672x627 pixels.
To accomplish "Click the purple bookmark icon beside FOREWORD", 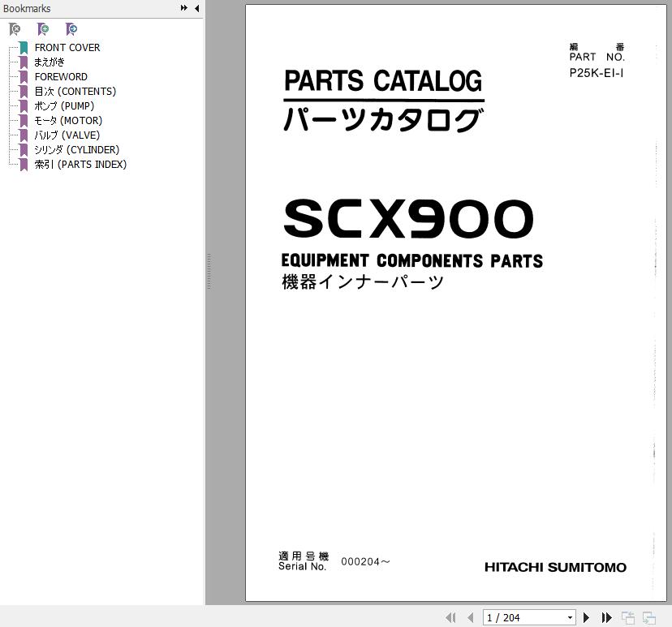I will pos(24,77).
